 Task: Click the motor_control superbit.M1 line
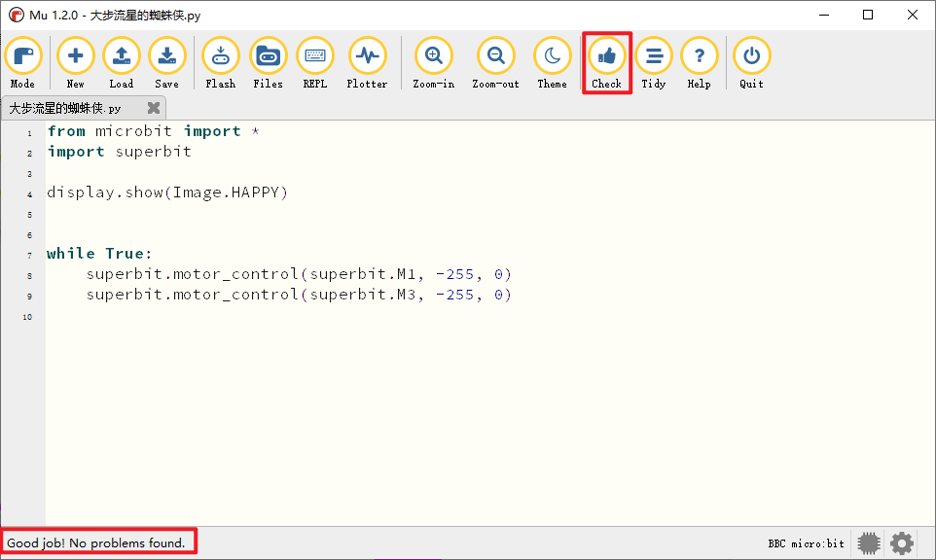(299, 274)
